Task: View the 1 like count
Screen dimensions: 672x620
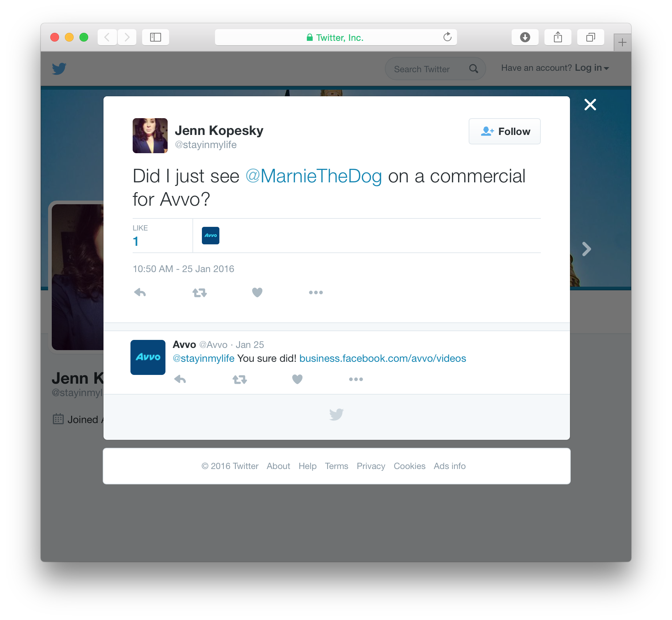Action: (136, 241)
